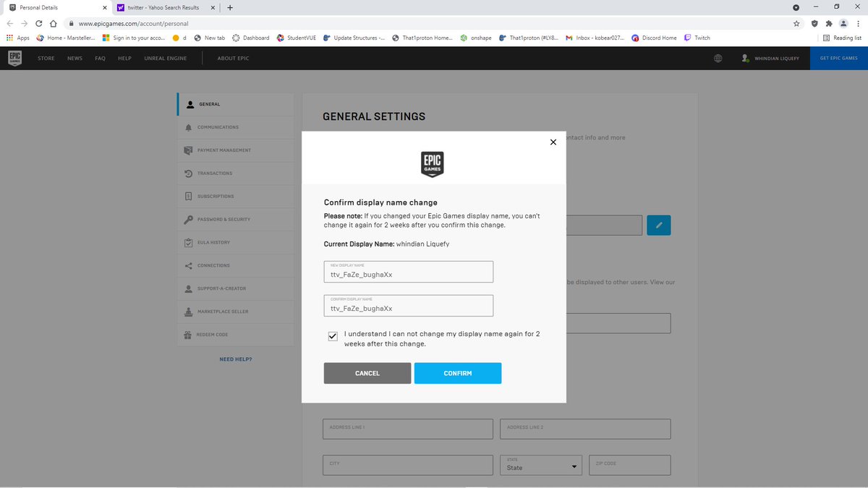Open the Chrome three-dot menu

(x=858, y=23)
